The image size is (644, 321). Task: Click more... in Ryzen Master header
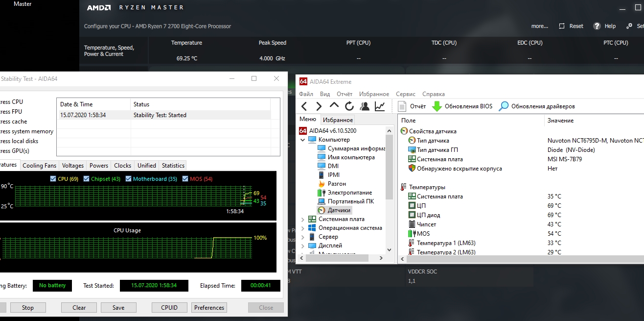[x=540, y=26]
